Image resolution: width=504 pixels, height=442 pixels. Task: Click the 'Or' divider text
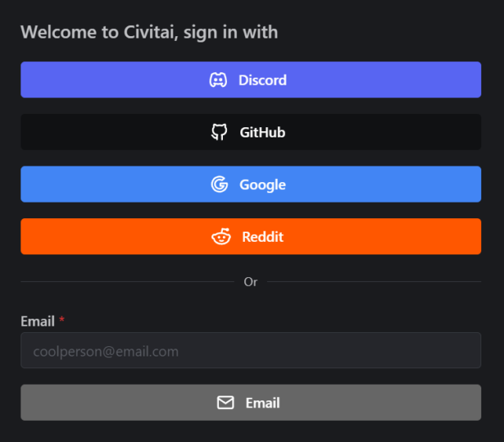[250, 282]
